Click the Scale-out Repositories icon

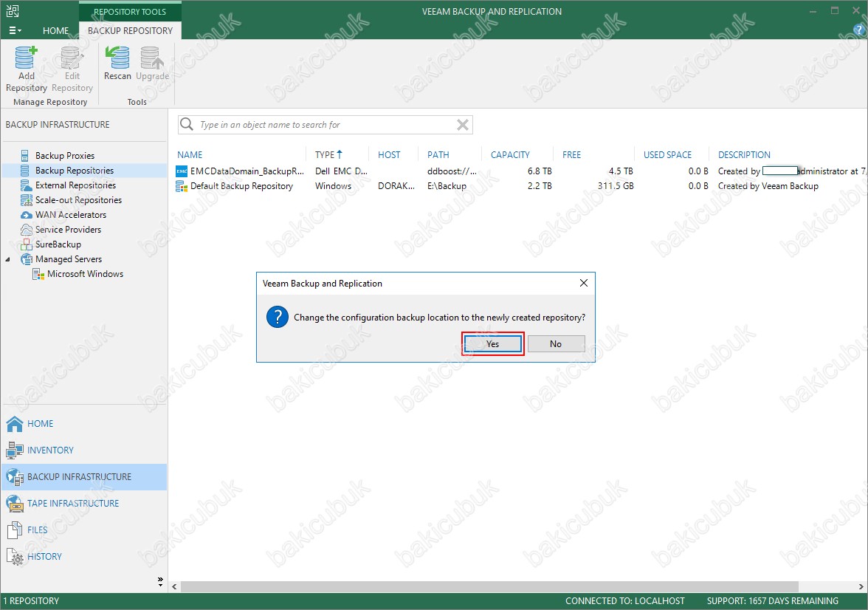tap(26, 200)
